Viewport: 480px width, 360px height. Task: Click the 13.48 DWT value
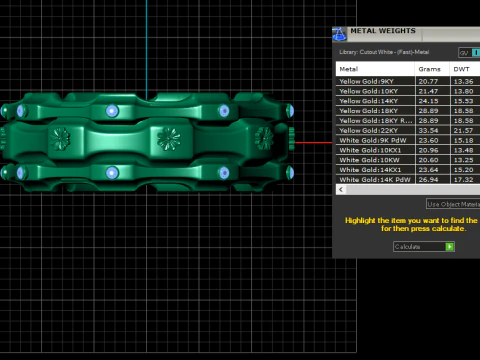tap(464, 150)
